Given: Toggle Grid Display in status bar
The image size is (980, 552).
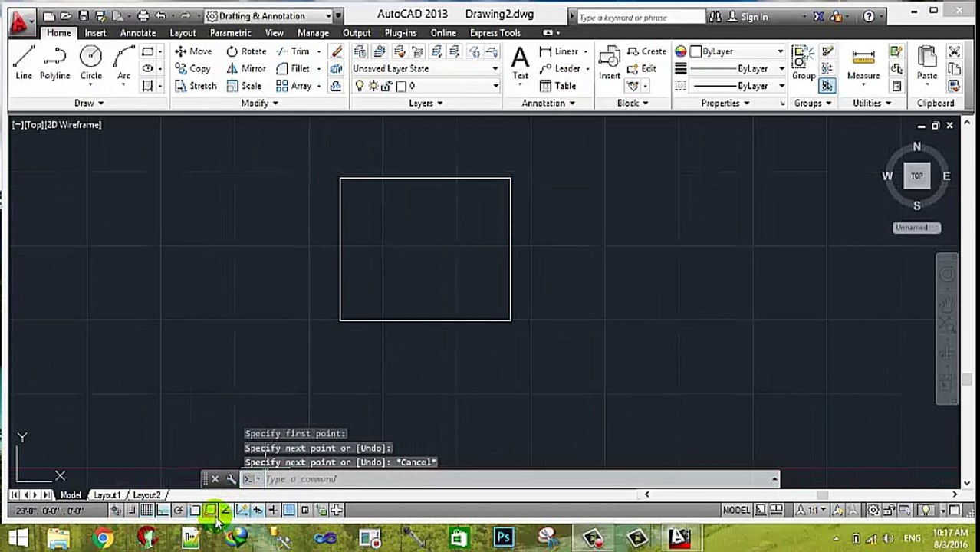Looking at the screenshot, I should (146, 511).
